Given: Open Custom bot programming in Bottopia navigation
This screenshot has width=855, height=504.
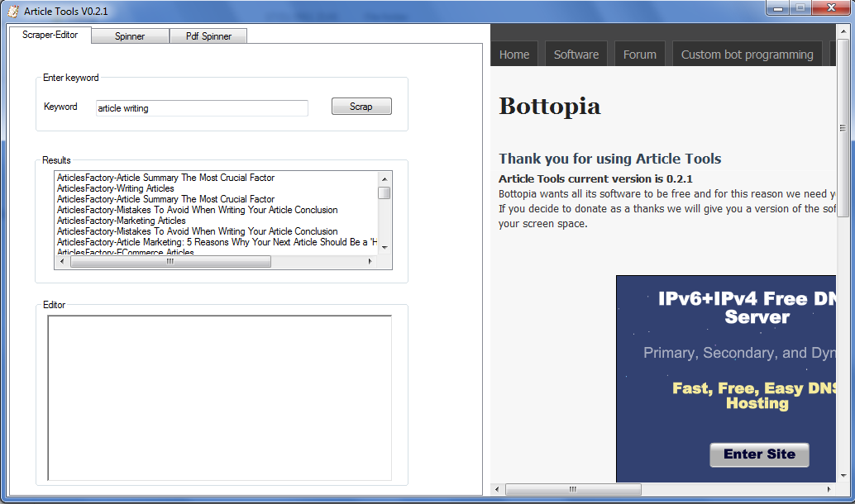Looking at the screenshot, I should point(747,55).
